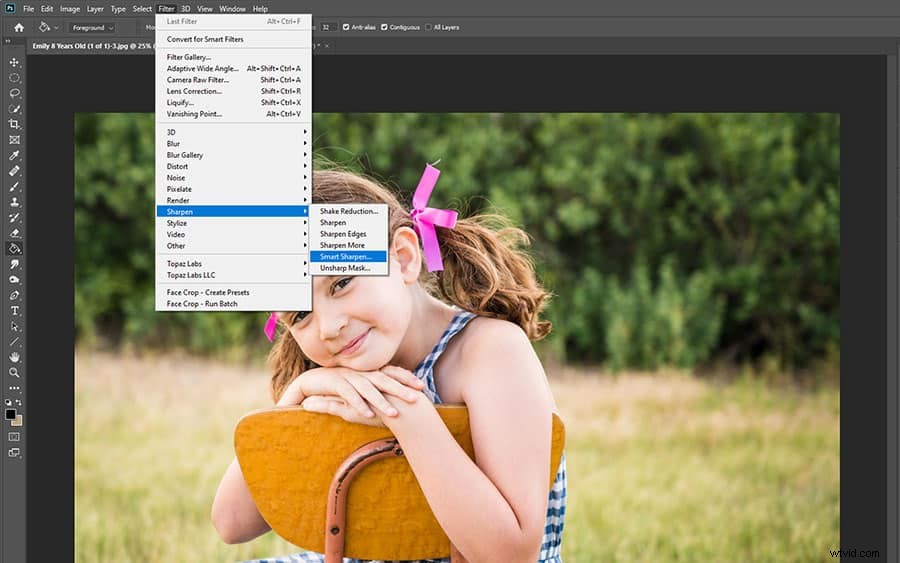Expand the Pixelate filter submenu
Viewport: 900px width, 563px height.
[234, 189]
